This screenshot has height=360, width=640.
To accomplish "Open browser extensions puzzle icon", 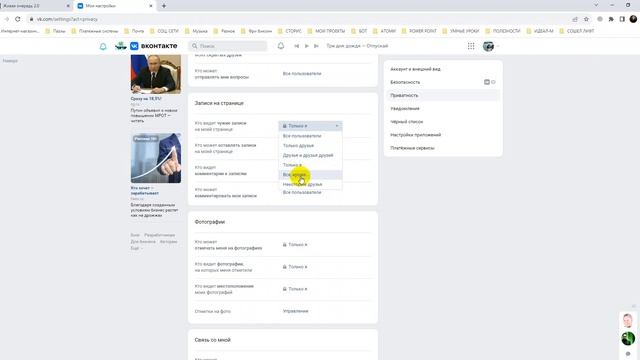I will 611,19.
